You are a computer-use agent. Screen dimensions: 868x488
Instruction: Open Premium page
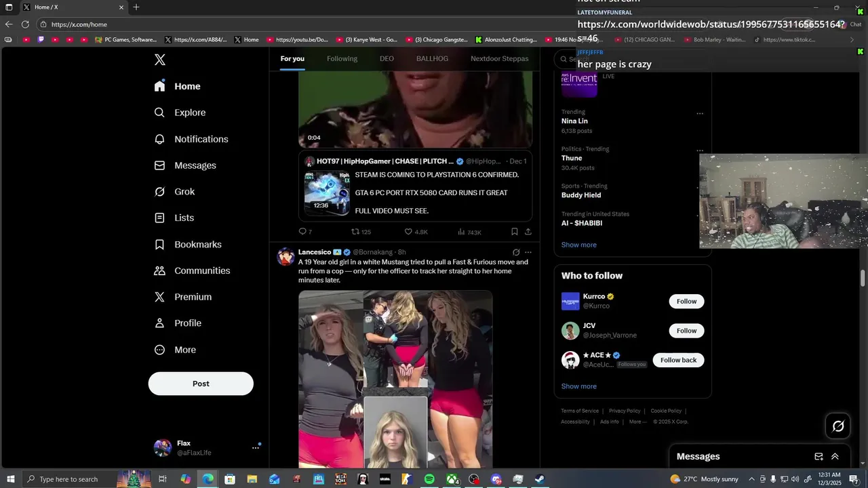click(183, 297)
